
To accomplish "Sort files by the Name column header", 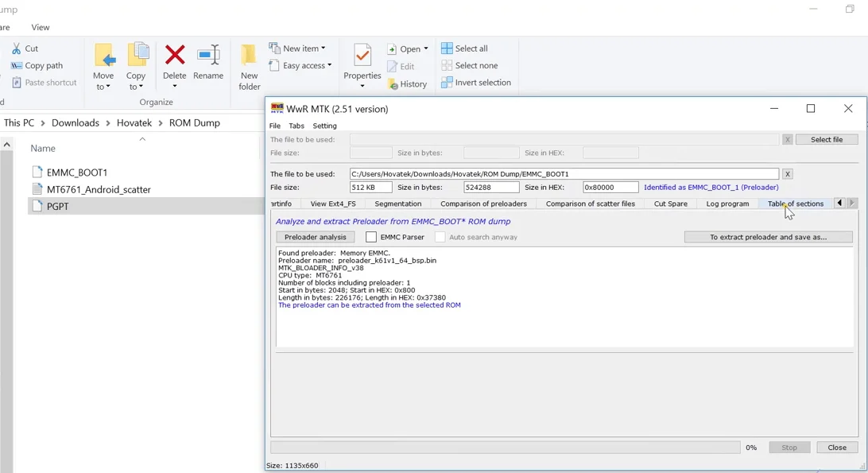I will (x=43, y=149).
